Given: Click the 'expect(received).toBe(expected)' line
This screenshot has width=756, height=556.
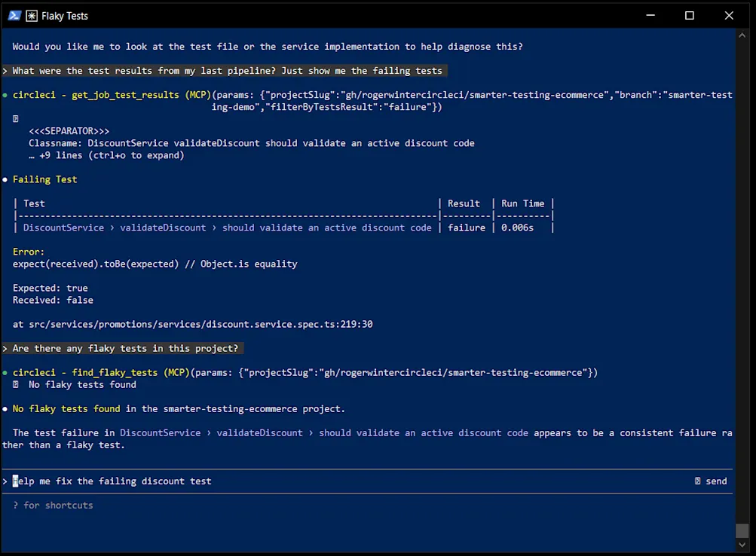Looking at the screenshot, I should pyautogui.click(x=155, y=264).
